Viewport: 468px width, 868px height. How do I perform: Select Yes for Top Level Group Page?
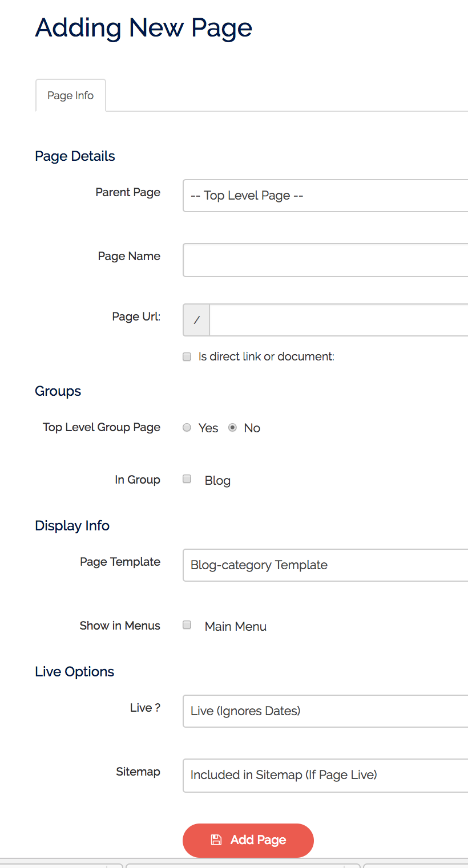pyautogui.click(x=187, y=427)
